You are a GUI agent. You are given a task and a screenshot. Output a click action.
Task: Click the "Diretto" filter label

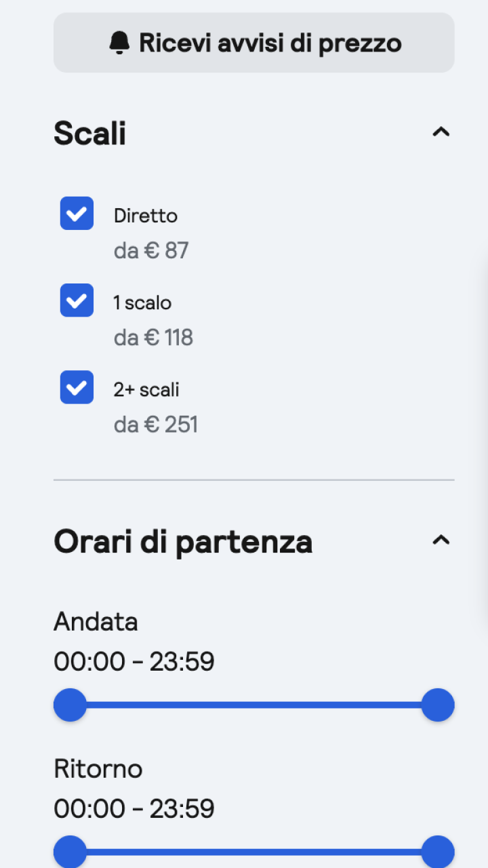tap(146, 216)
